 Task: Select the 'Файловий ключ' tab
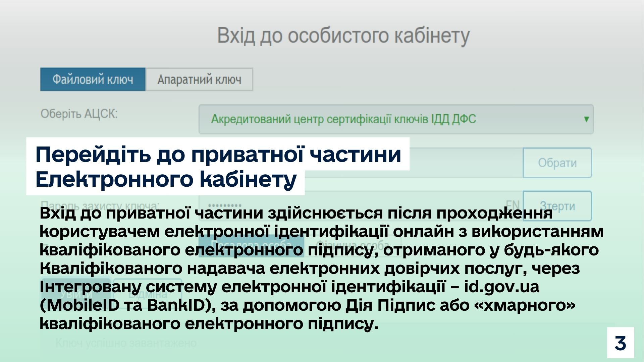tap(93, 79)
